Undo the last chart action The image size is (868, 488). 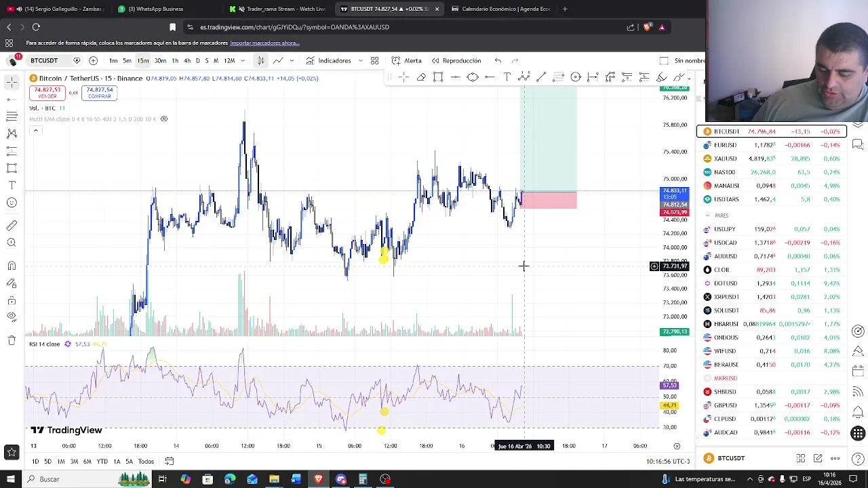point(498,61)
